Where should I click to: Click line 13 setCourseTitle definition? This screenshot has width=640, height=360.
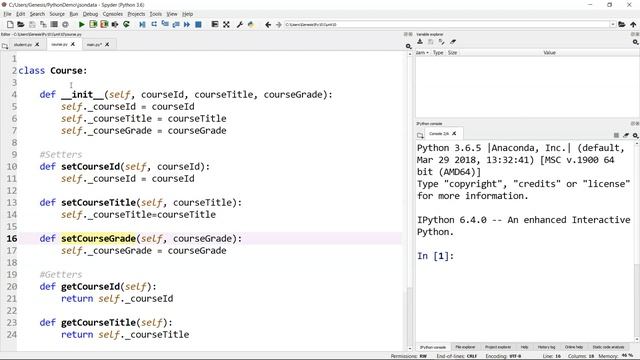(141, 203)
